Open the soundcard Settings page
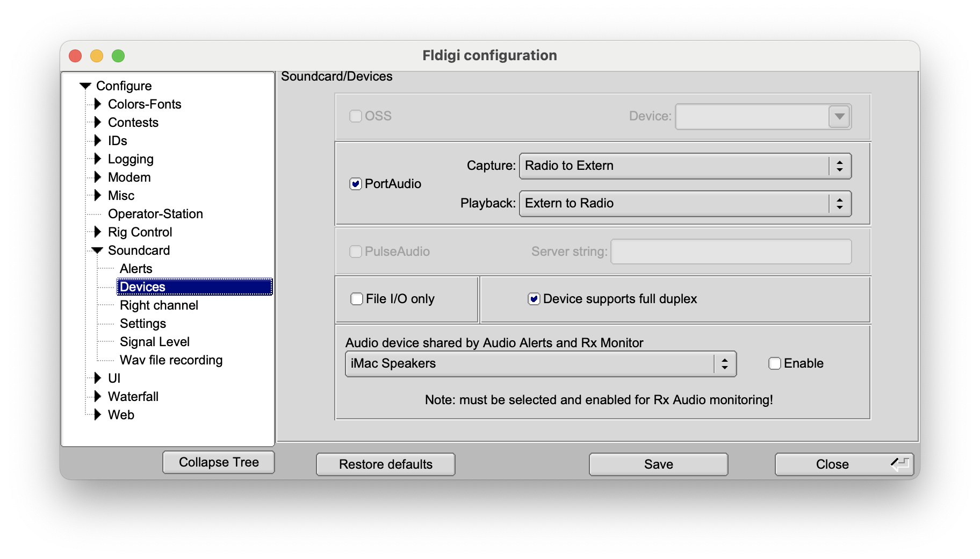Image resolution: width=980 pixels, height=559 pixels. point(143,324)
